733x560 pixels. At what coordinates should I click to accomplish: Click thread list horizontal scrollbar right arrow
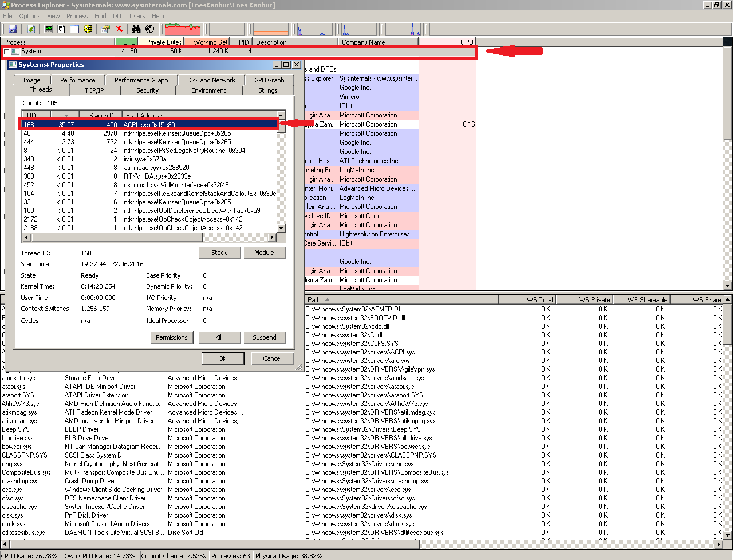pos(271,236)
